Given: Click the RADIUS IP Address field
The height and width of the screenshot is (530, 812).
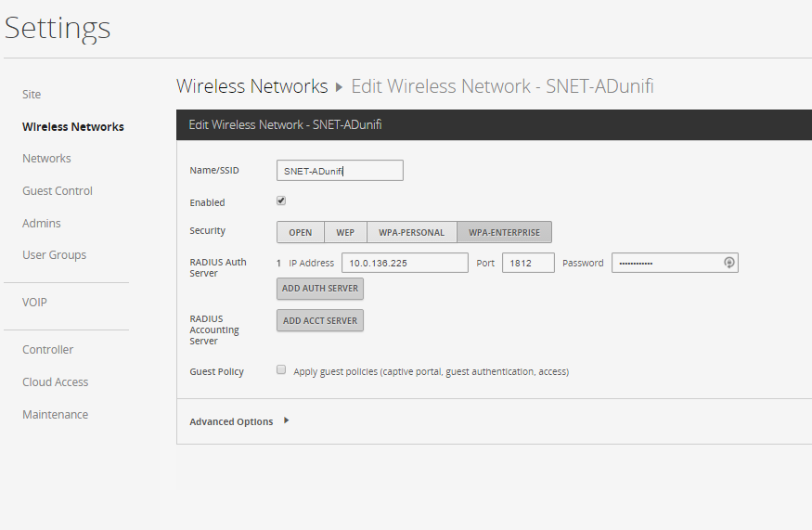Looking at the screenshot, I should point(405,263).
